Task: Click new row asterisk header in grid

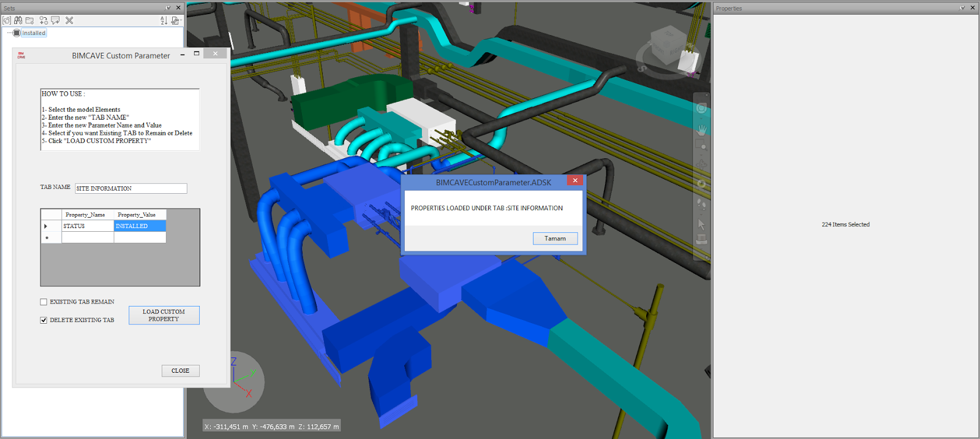Action: coord(51,237)
